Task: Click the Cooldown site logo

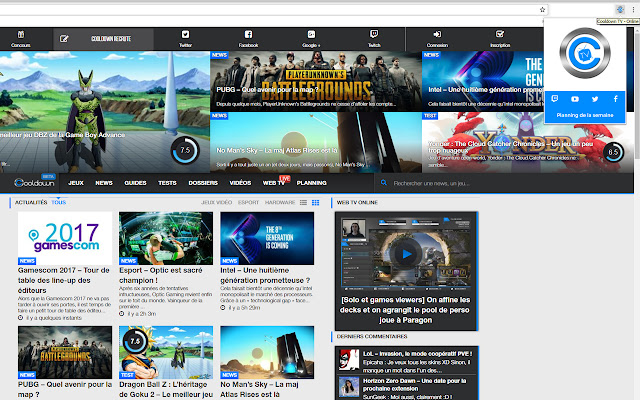Action: click(x=34, y=183)
